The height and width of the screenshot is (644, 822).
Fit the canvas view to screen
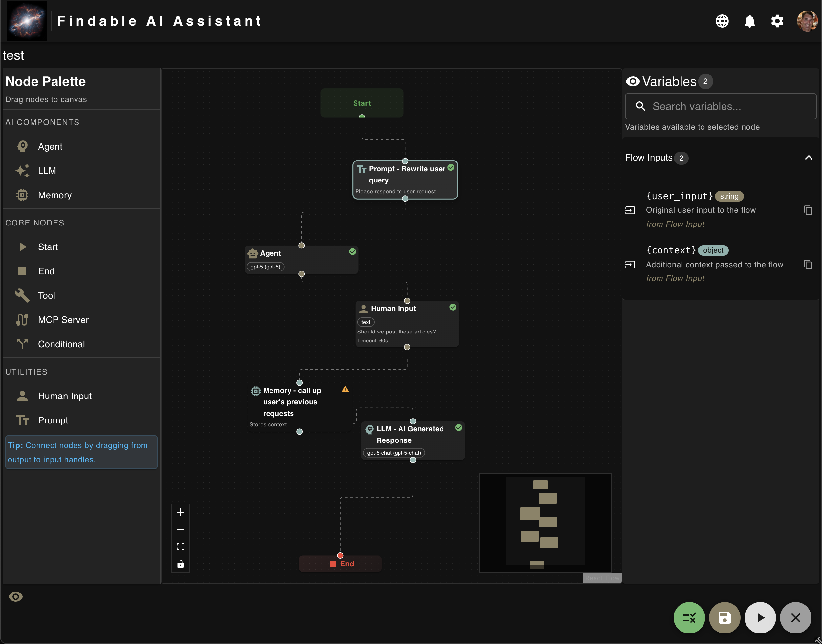[181, 547]
